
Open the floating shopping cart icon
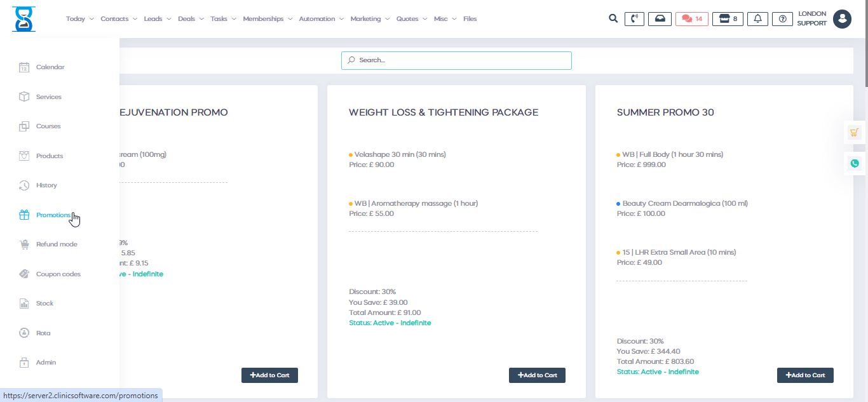point(854,132)
